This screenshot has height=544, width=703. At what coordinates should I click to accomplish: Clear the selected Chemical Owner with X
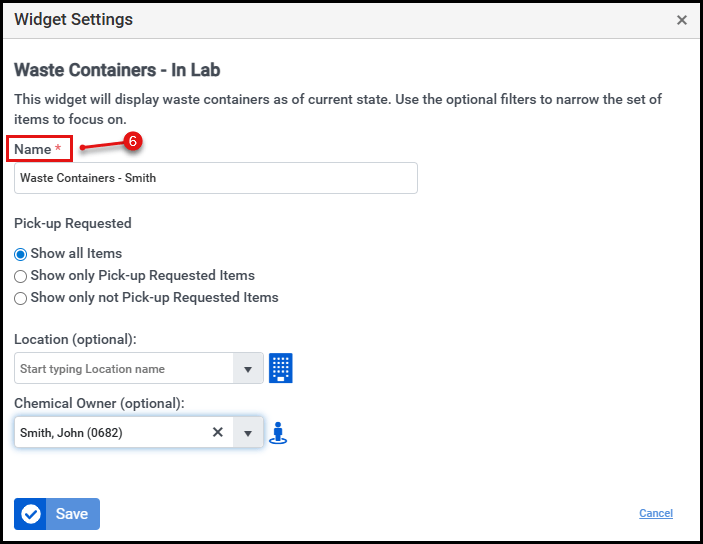click(217, 433)
